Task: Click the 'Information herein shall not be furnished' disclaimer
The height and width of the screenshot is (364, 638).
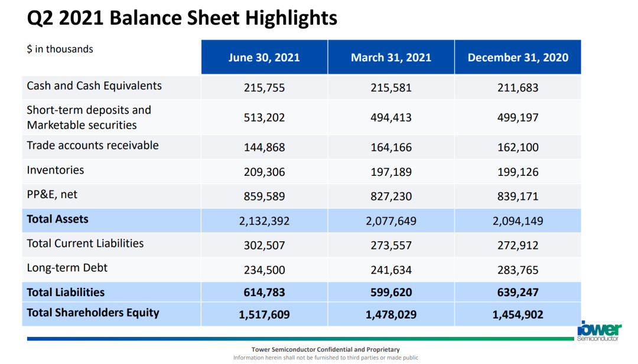Action: [325, 358]
